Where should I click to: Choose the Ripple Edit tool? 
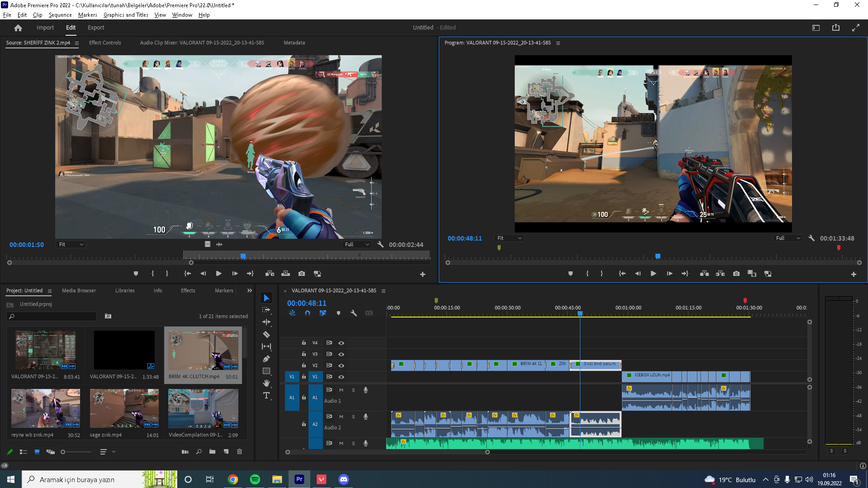click(266, 322)
